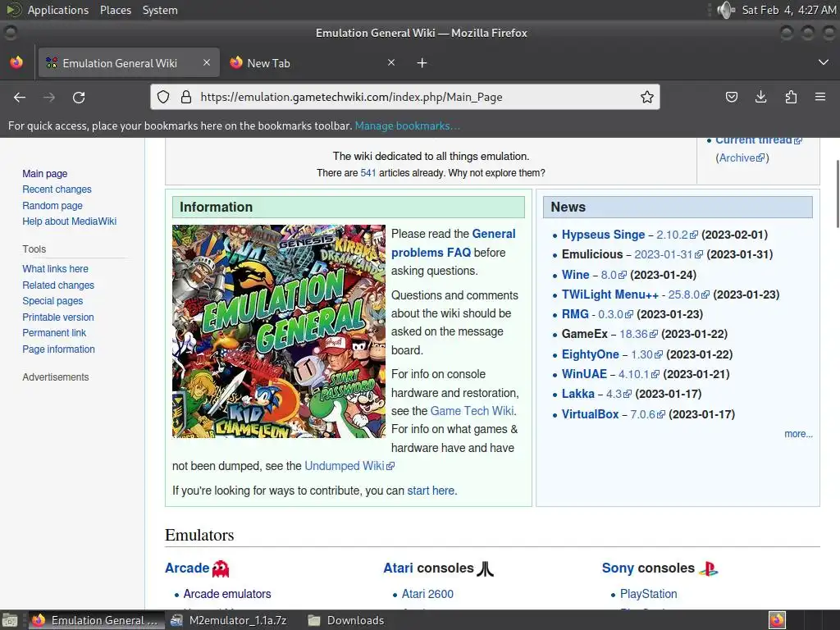Open Help about MediaWiki link
The image size is (840, 630).
pyautogui.click(x=69, y=221)
